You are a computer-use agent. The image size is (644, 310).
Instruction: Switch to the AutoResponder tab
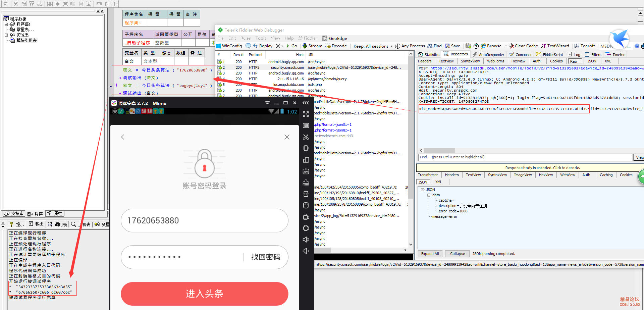(488, 55)
